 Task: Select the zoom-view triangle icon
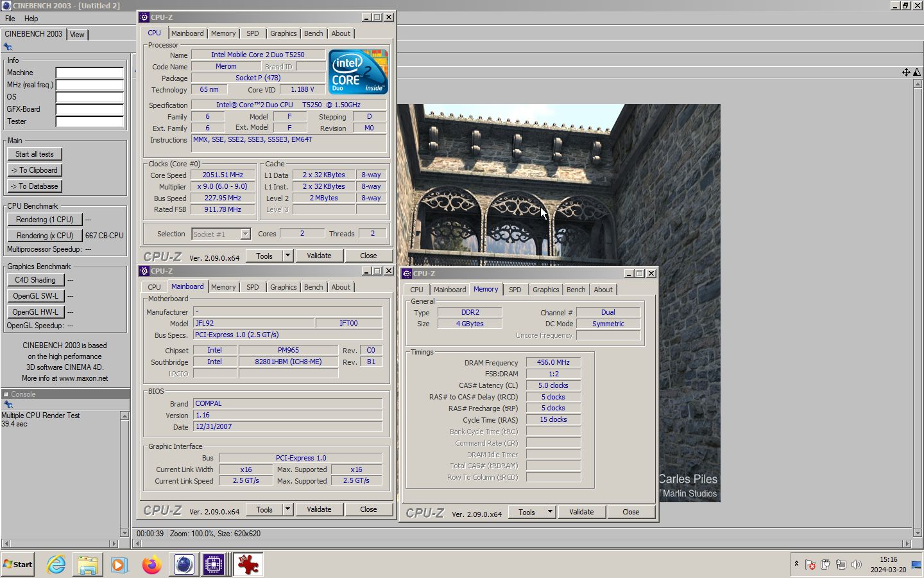[917, 72]
